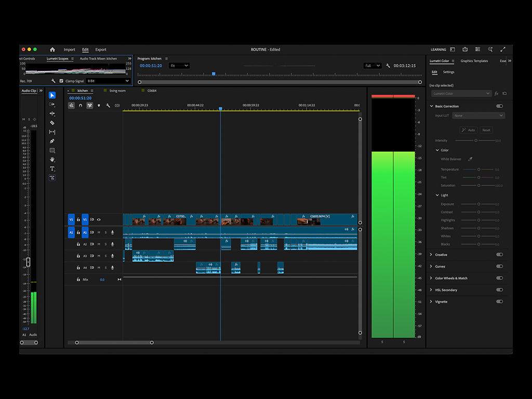
Task: Solo the A1 audio track
Action: (x=106, y=232)
